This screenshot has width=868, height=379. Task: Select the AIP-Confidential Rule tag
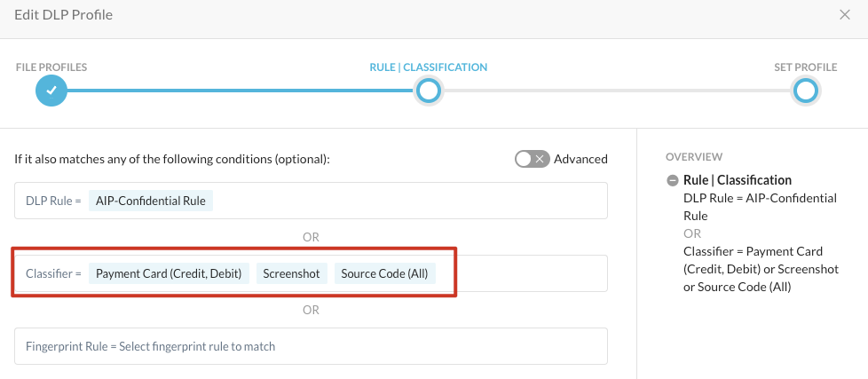[151, 201]
